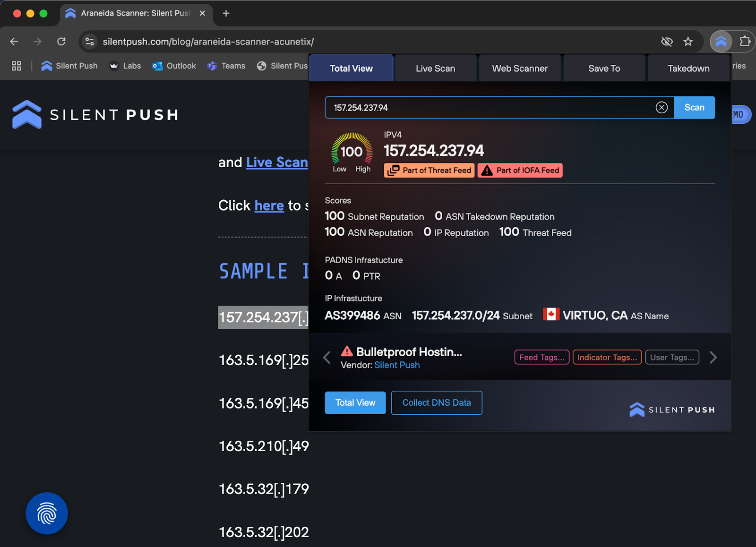Screen dimensions: 756x547
Task: Select the IP 163.5.32[.]179 in the list
Action: click(264, 489)
